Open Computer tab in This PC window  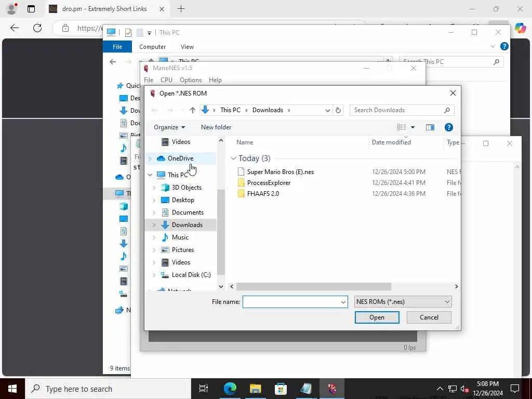(x=152, y=47)
